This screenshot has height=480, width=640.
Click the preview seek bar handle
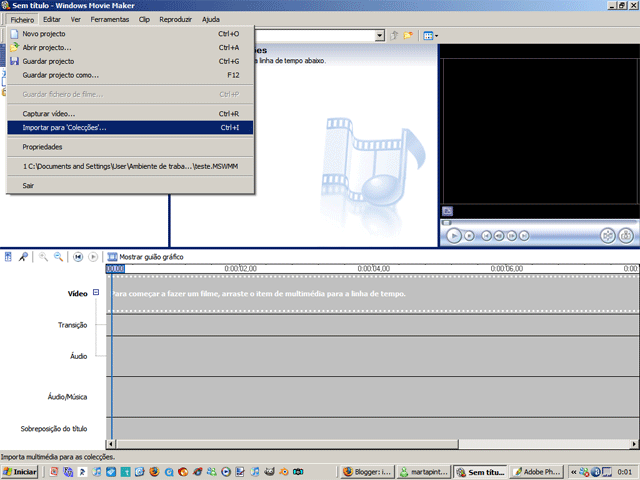447,223
